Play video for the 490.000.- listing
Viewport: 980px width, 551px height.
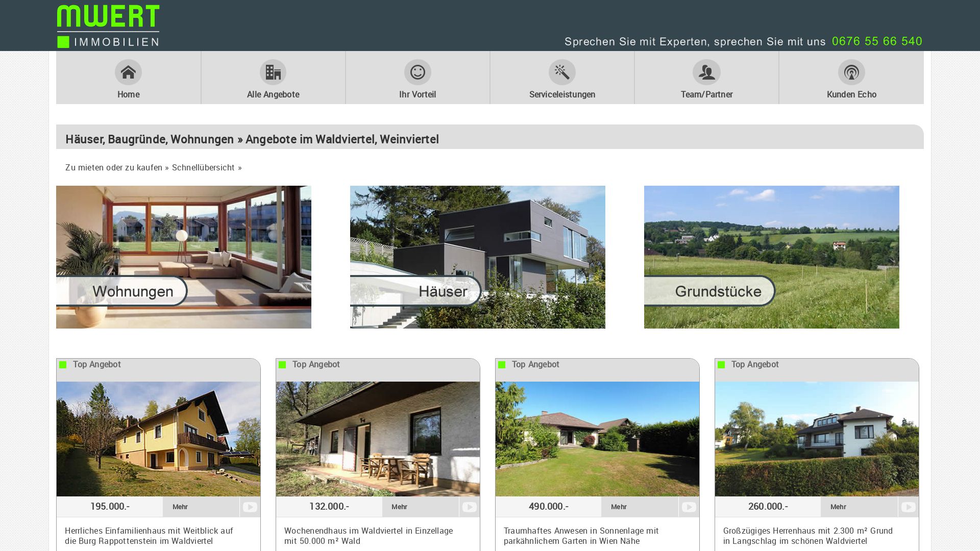pyautogui.click(x=689, y=507)
